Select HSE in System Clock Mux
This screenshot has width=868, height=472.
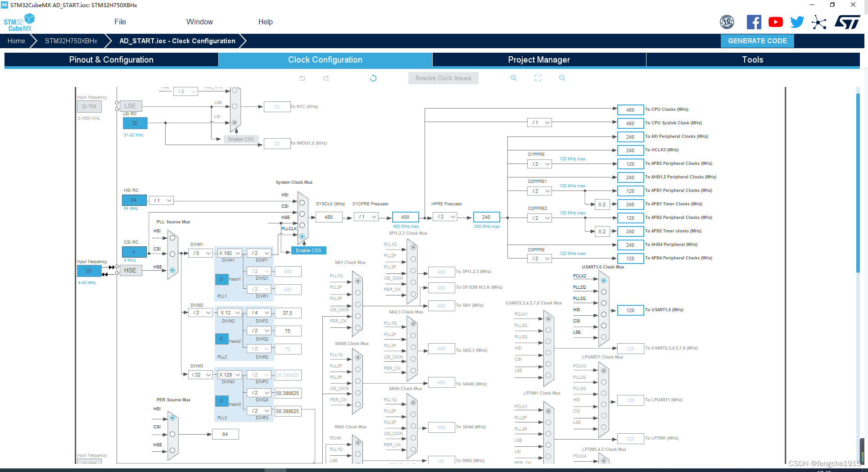tap(302, 225)
